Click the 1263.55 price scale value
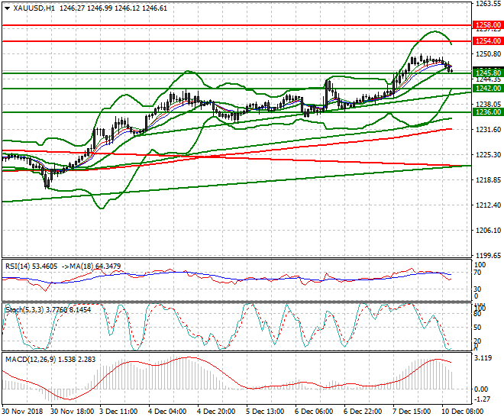The width and height of the screenshot is (504, 420). pyautogui.click(x=488, y=4)
